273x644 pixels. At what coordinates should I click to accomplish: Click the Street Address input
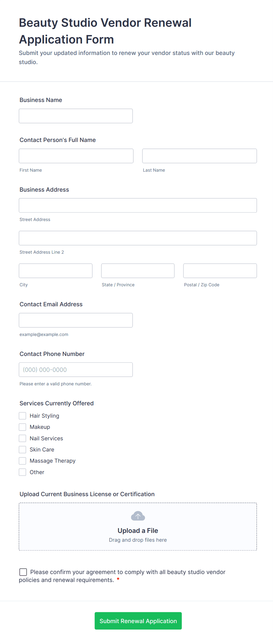[x=138, y=205]
